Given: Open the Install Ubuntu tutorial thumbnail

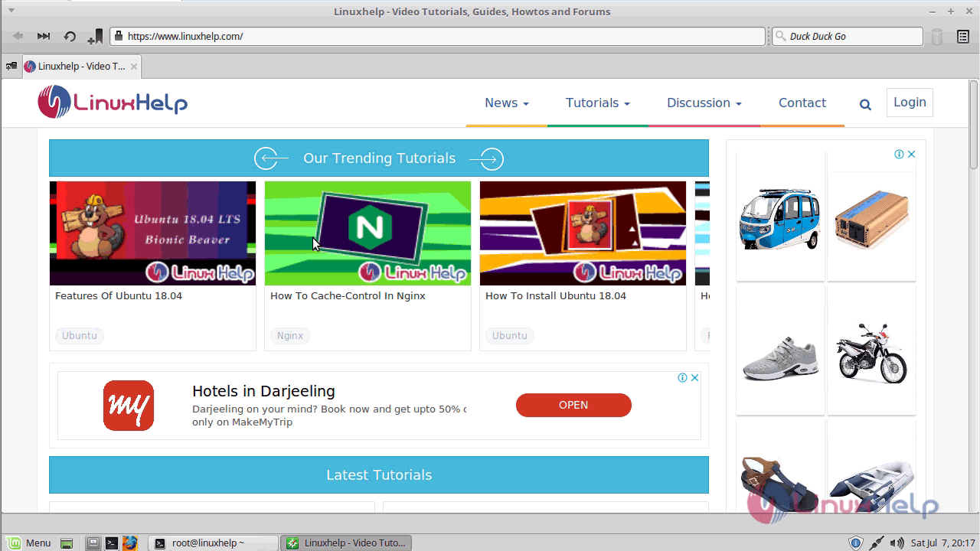Looking at the screenshot, I should [x=583, y=233].
